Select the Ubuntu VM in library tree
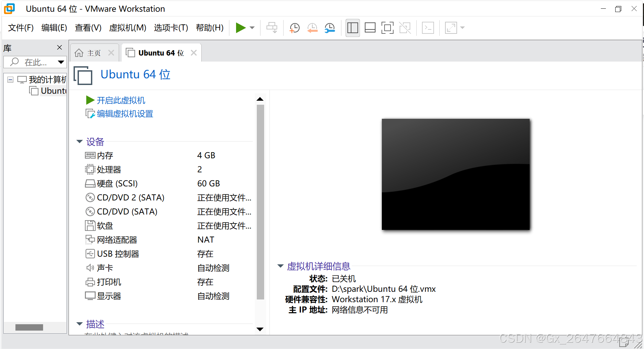644x349 pixels. click(48, 91)
